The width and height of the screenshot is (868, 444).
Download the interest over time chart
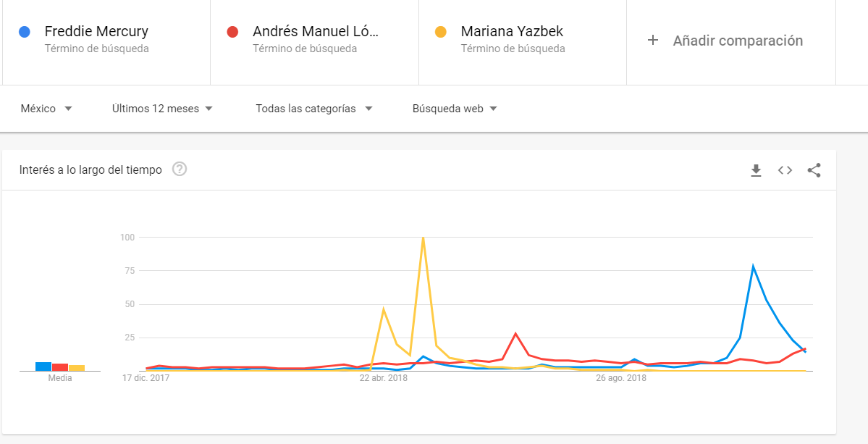point(756,170)
